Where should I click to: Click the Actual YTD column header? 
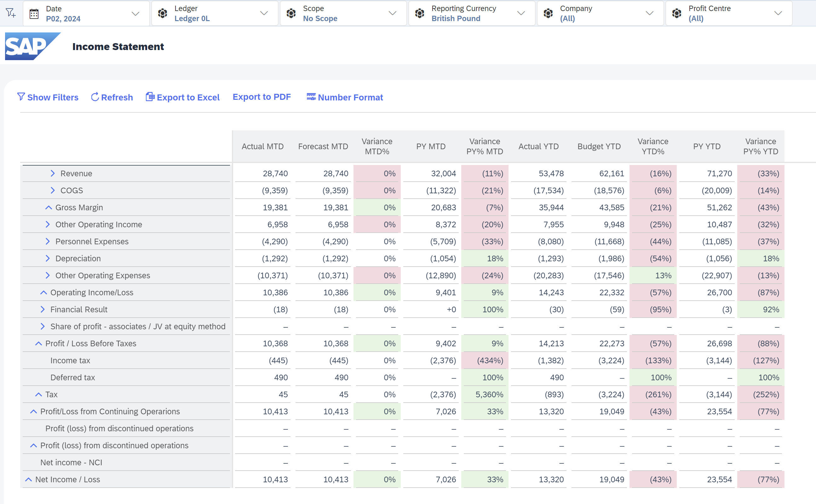tap(538, 146)
